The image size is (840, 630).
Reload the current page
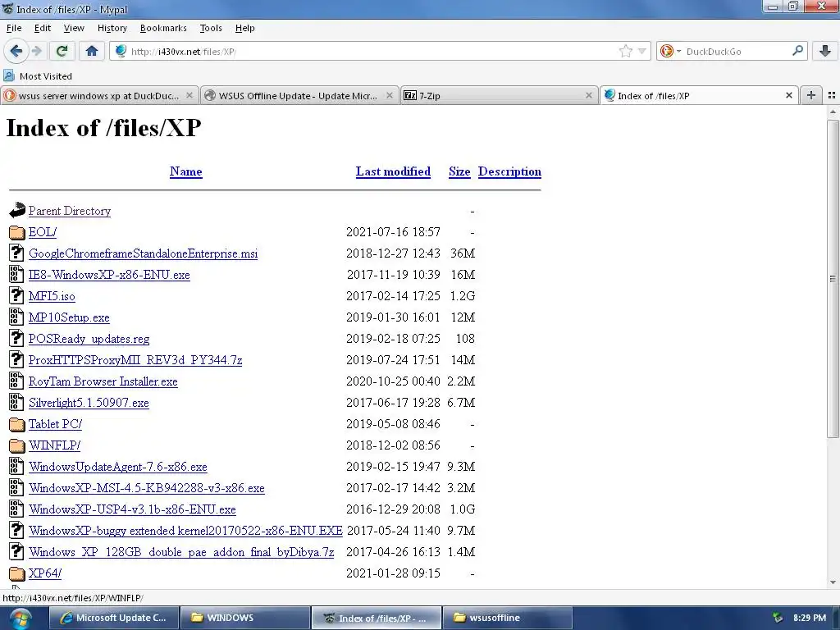[62, 51]
